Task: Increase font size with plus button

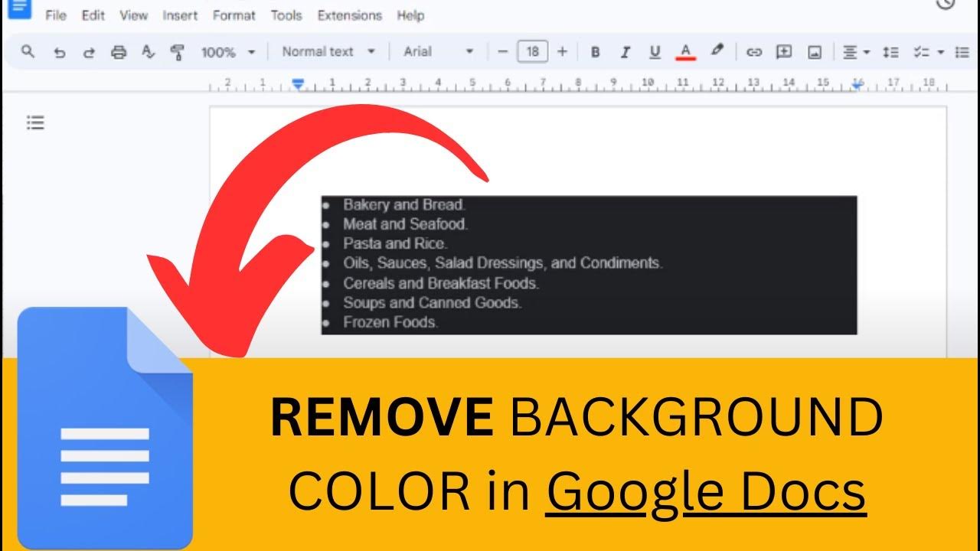Action: [x=563, y=52]
